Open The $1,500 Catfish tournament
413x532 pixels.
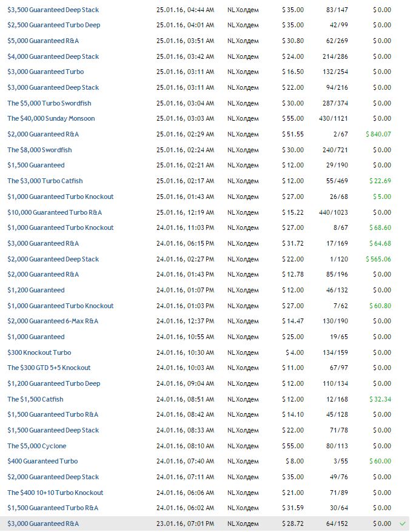click(x=35, y=399)
